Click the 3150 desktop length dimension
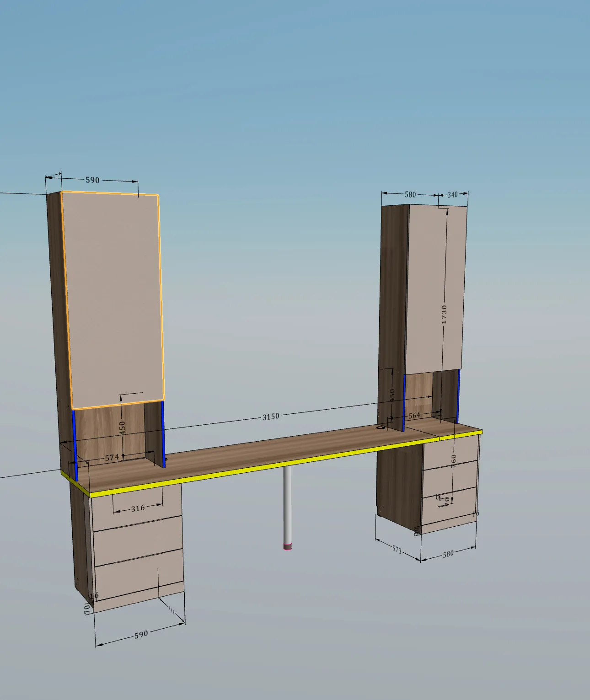 coord(270,417)
